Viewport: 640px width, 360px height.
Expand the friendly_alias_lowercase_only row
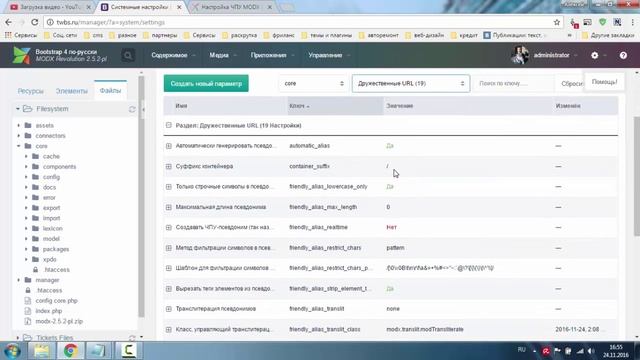click(x=169, y=187)
